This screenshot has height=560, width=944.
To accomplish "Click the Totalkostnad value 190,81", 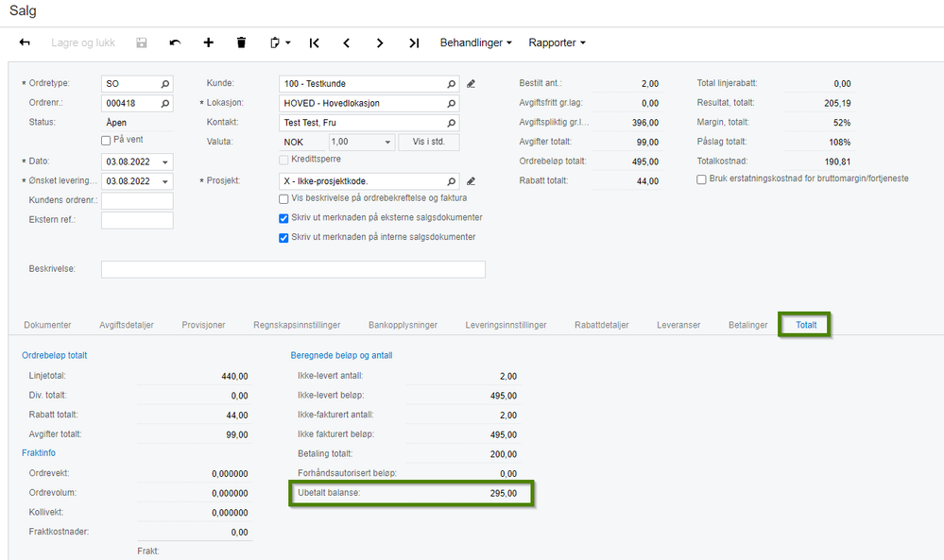I will (837, 161).
